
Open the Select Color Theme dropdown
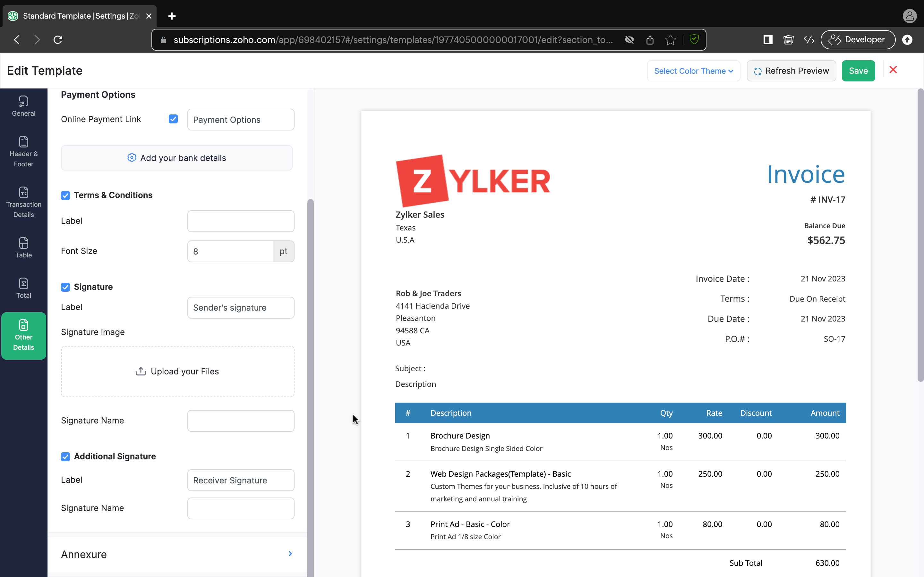[x=693, y=71]
